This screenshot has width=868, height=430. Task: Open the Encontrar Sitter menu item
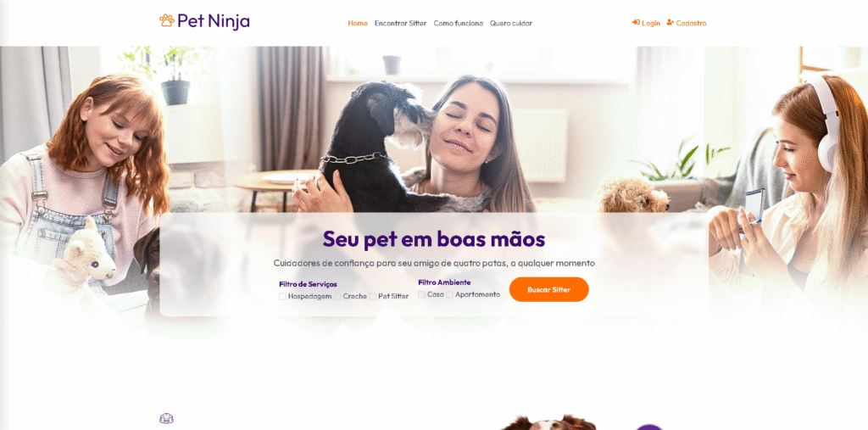click(x=400, y=23)
